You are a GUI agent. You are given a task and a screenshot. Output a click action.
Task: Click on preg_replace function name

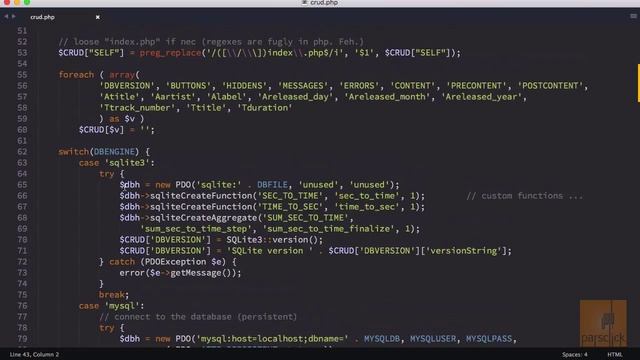tap(171, 53)
